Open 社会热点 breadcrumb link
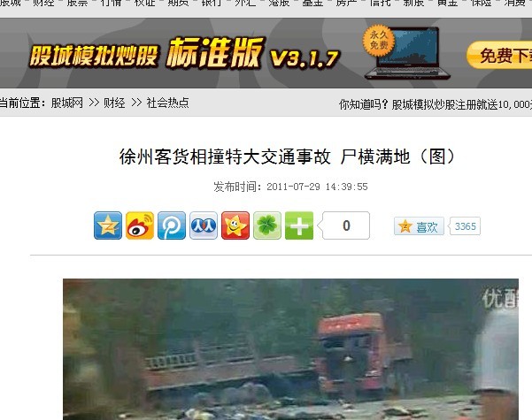Viewport: 532px width, 420px height. click(167, 103)
